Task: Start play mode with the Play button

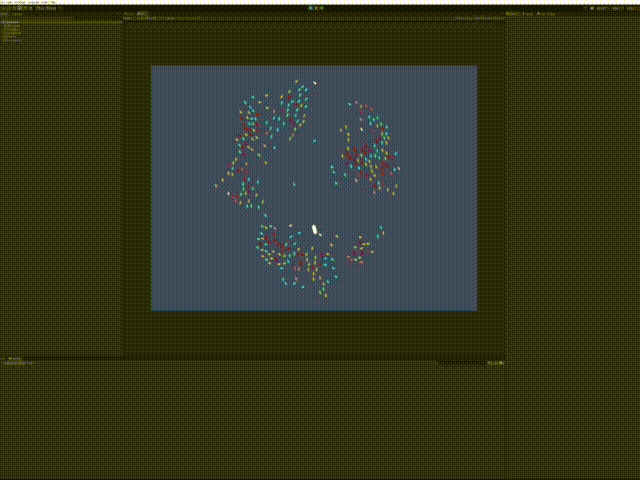Action: pos(311,8)
